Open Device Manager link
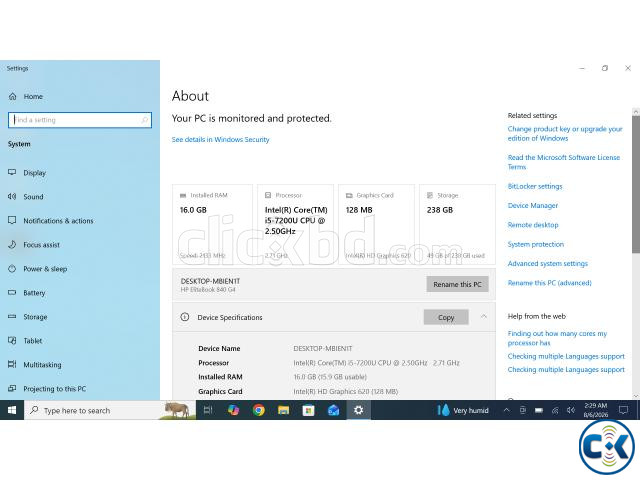640x480 pixels. pyautogui.click(x=533, y=206)
